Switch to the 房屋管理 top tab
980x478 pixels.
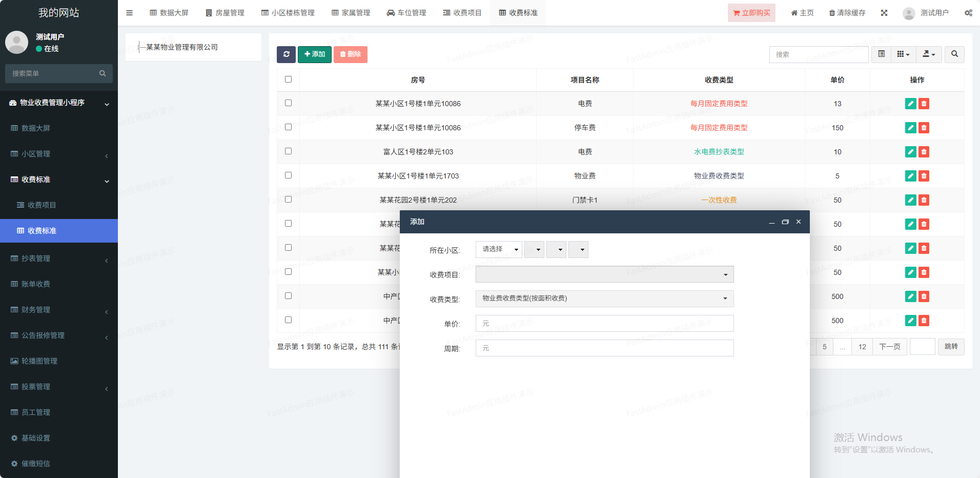225,13
